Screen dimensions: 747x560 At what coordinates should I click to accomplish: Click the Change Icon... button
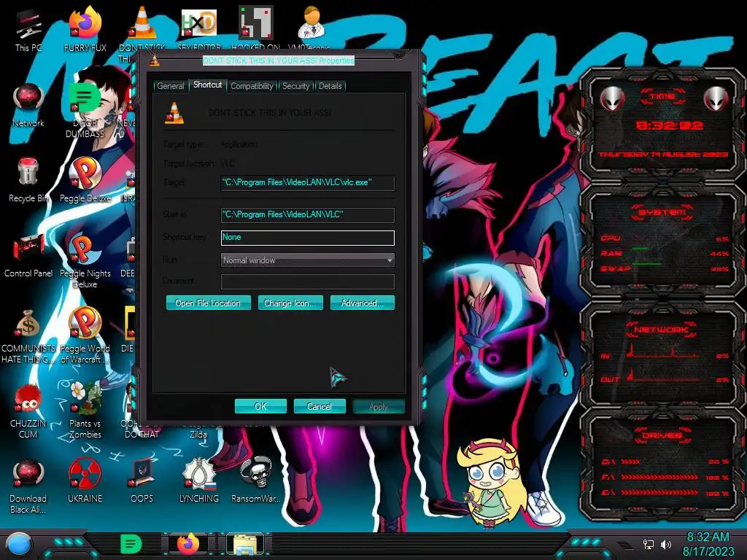[290, 303]
